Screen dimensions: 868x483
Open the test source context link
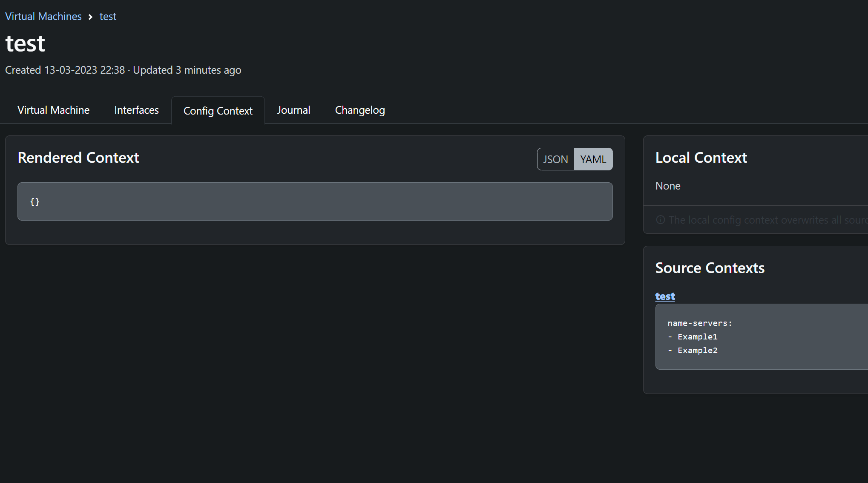point(665,296)
